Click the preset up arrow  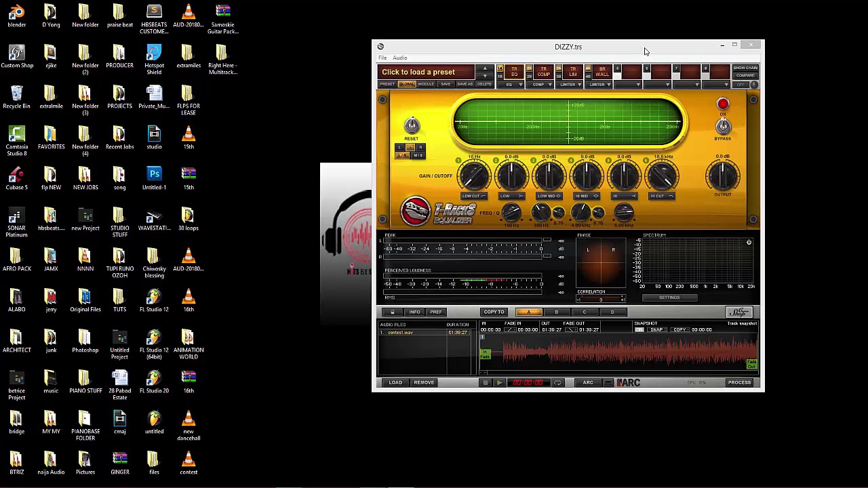click(x=485, y=69)
